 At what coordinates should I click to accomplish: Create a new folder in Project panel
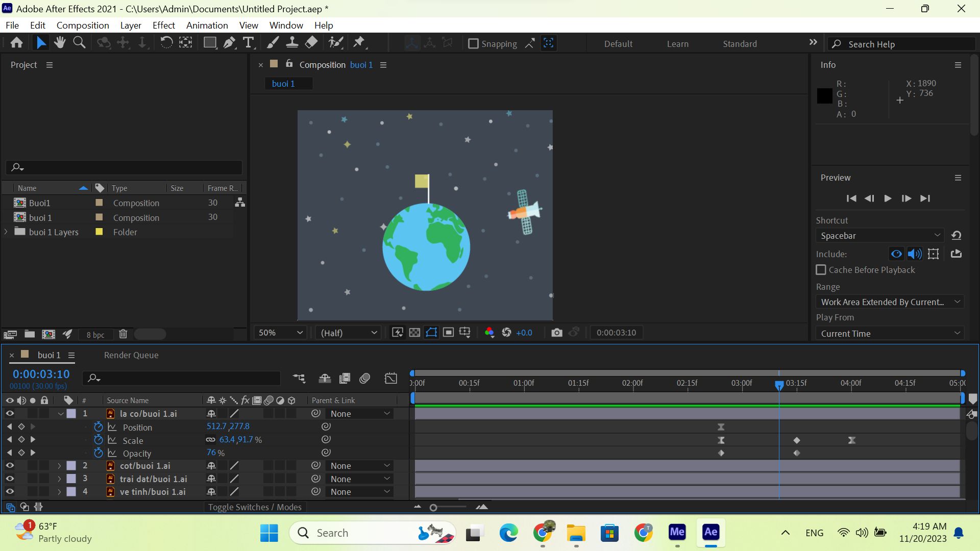click(30, 334)
